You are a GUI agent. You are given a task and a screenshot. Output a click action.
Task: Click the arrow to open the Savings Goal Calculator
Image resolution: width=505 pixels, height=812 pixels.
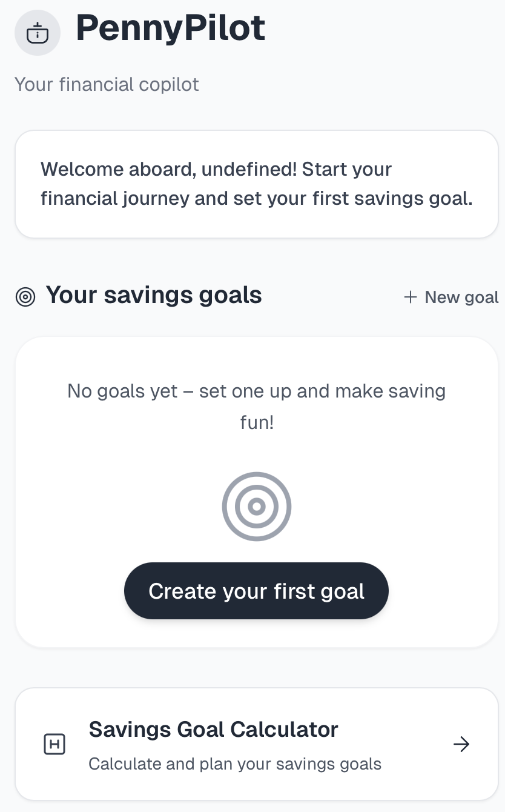click(x=462, y=744)
